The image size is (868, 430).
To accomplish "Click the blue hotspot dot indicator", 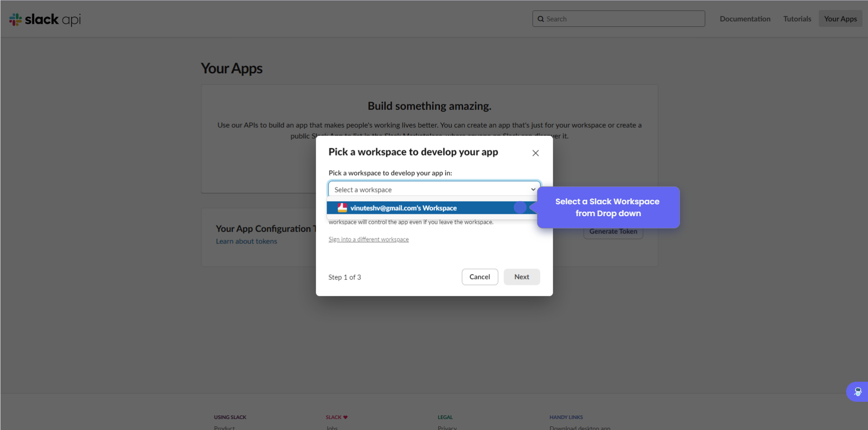I will 520,207.
